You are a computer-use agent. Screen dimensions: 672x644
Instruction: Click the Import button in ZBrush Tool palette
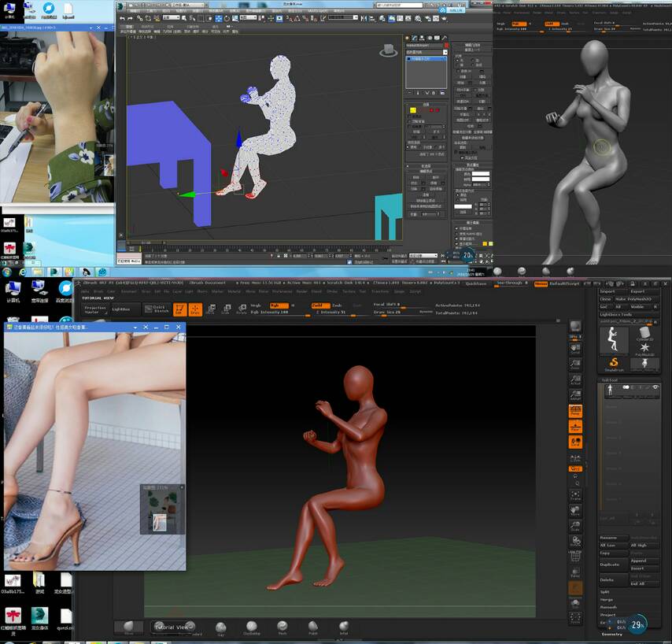[612, 291]
